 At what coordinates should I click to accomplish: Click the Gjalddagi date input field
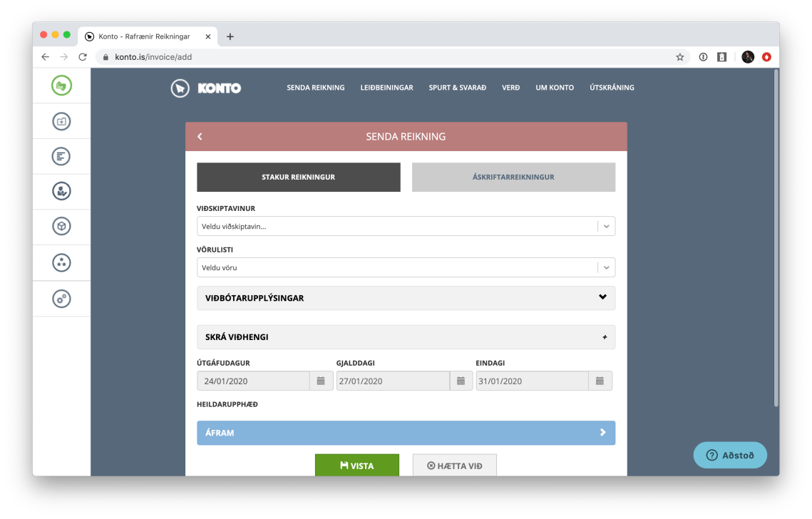click(393, 381)
